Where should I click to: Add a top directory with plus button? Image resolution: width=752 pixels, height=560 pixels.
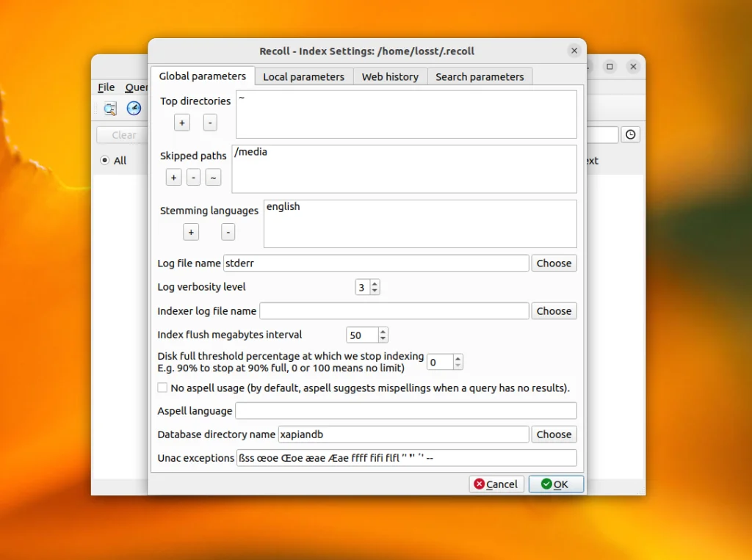(x=182, y=123)
